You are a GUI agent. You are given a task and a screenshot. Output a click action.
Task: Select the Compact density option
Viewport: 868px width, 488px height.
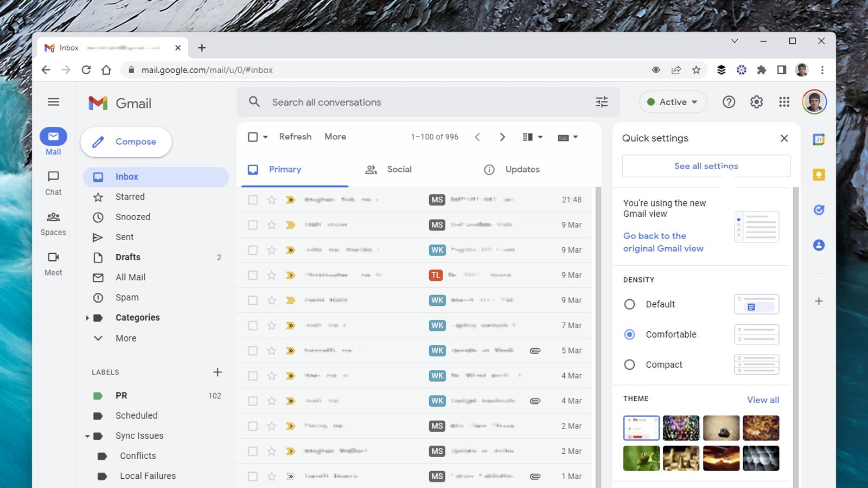pos(629,365)
